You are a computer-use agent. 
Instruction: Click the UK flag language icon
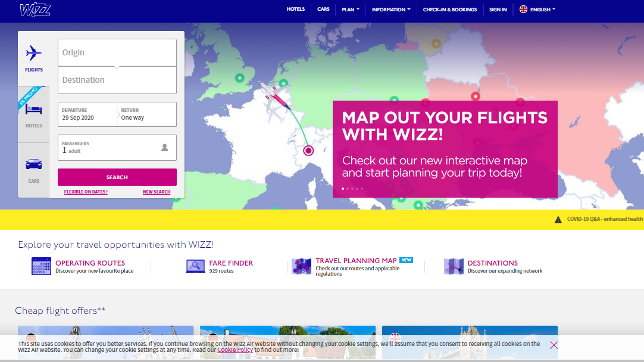pos(523,9)
